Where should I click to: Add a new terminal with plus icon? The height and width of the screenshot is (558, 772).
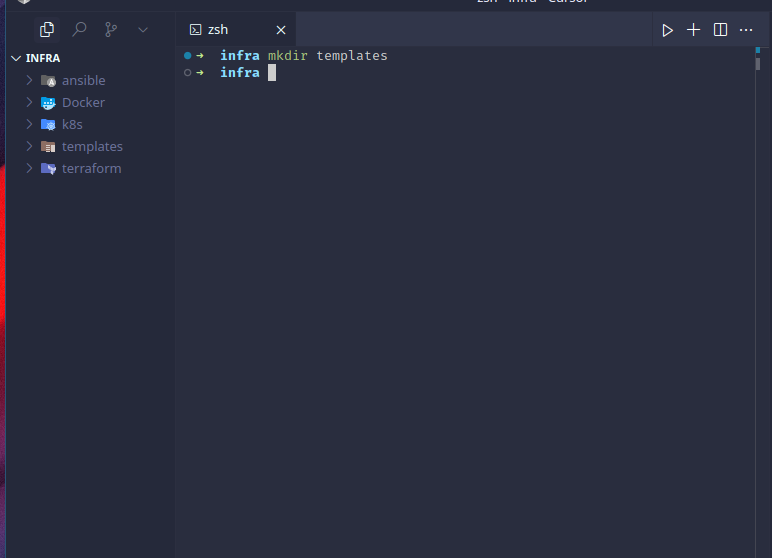pyautogui.click(x=693, y=30)
